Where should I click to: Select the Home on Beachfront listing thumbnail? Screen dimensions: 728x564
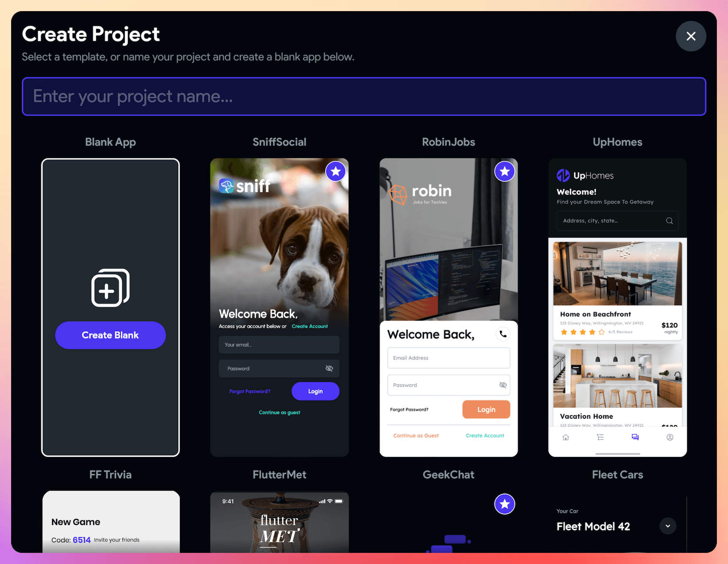pos(617,274)
